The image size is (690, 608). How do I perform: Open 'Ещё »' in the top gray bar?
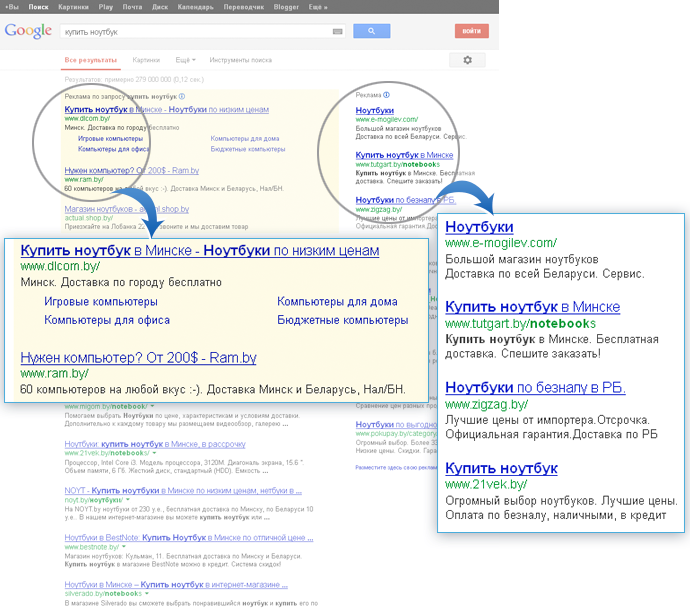[318, 7]
